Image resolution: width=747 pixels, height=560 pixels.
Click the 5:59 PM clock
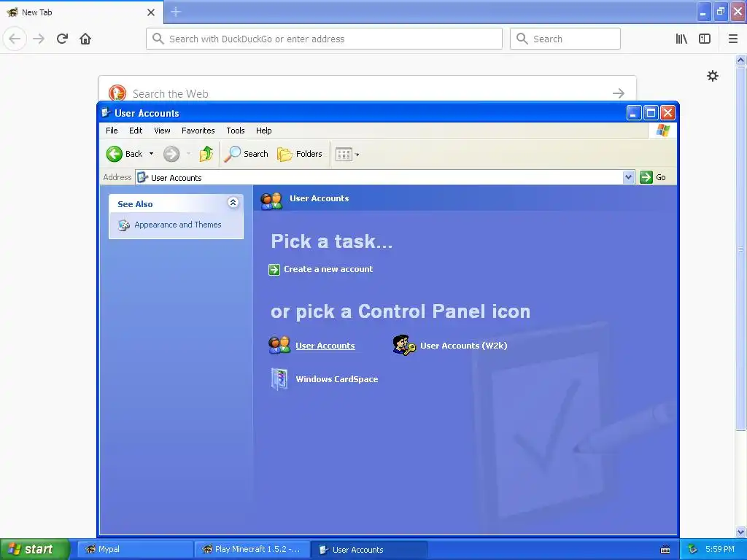[x=720, y=549]
